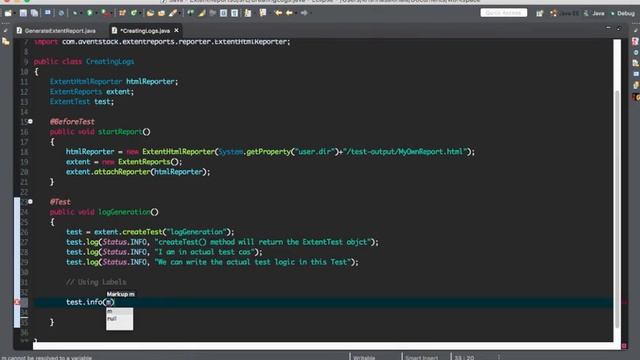Maximize the editor area
This screenshot has height=360, width=640.
[x=619, y=28]
